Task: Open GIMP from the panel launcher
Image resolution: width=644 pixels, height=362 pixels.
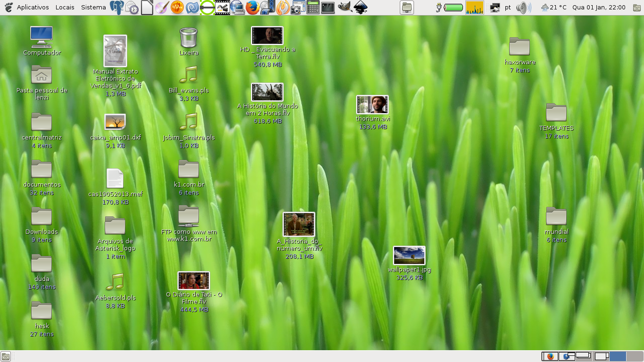Action: (345, 7)
